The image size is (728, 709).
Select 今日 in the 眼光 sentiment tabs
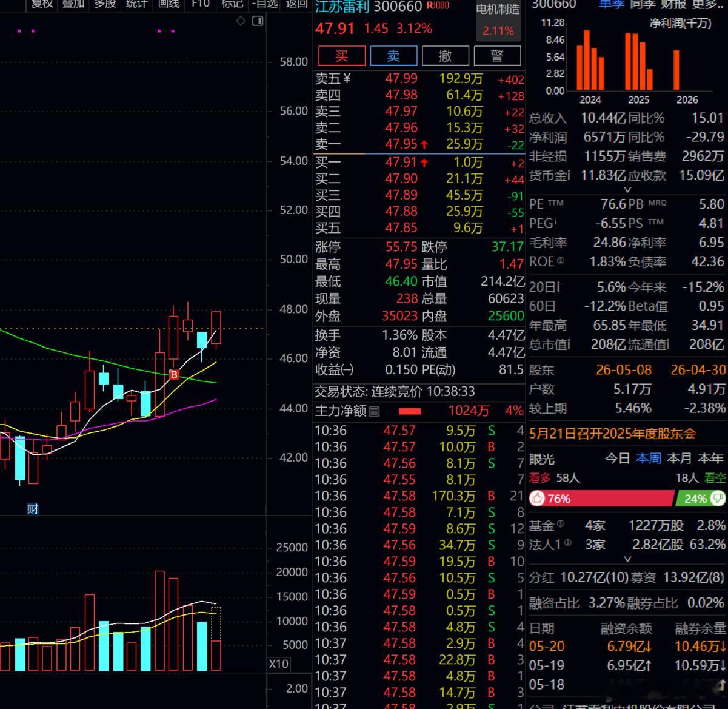pos(617,459)
